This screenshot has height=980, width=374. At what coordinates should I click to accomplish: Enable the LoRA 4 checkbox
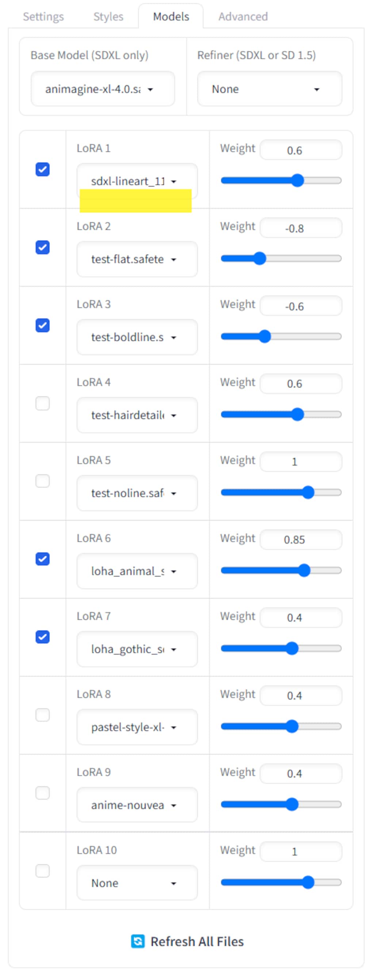pos(43,403)
